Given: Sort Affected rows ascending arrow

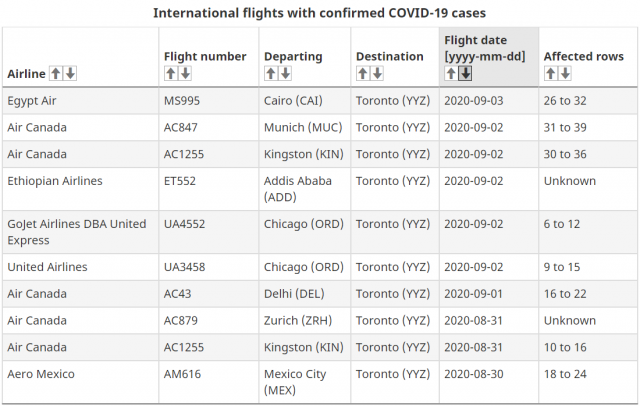Looking at the screenshot, I should coord(550,73).
